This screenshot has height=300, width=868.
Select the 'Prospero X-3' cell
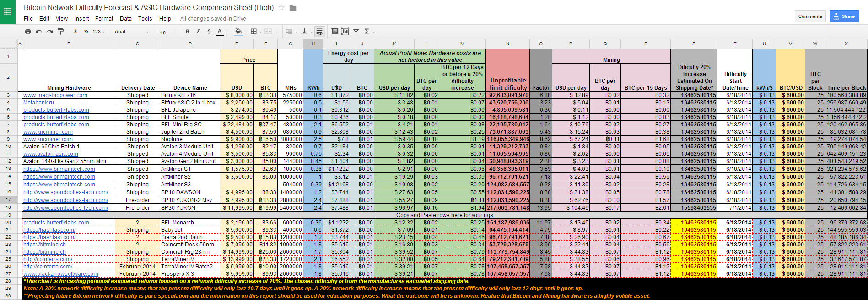pos(190,274)
